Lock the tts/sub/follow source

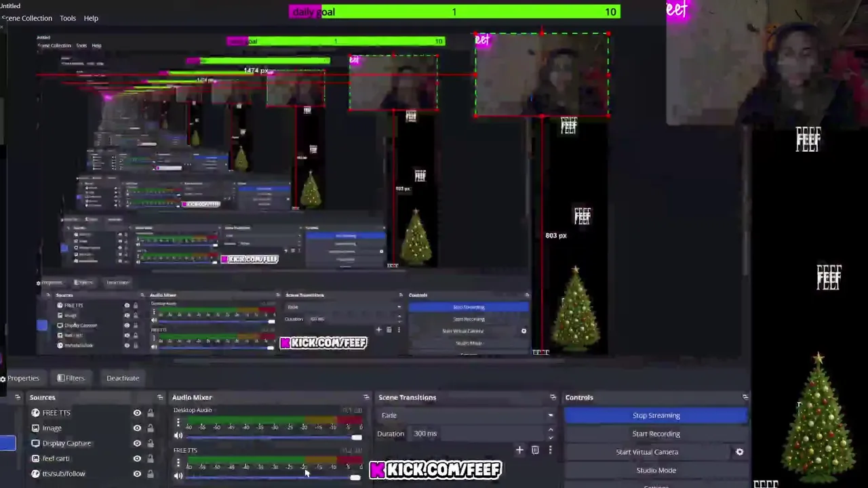click(150, 474)
